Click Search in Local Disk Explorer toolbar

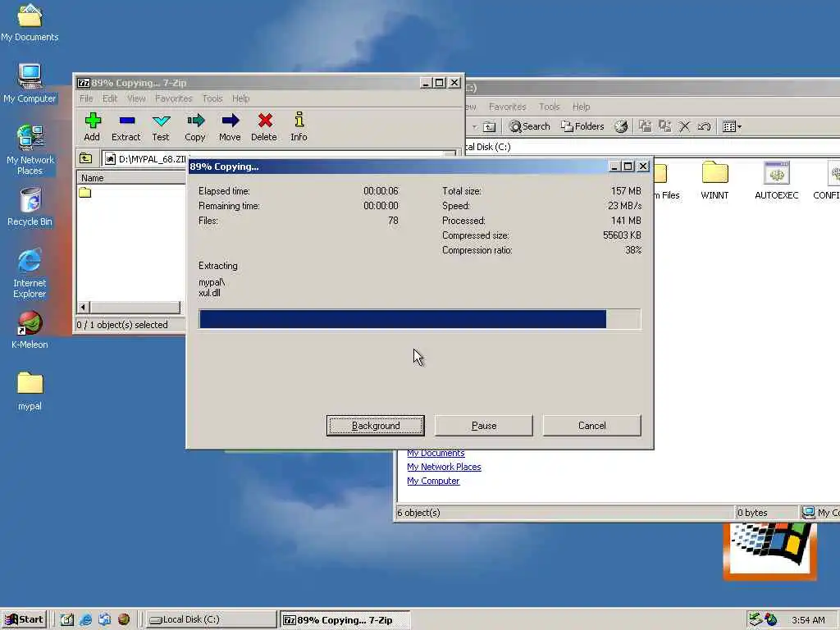tap(530, 126)
